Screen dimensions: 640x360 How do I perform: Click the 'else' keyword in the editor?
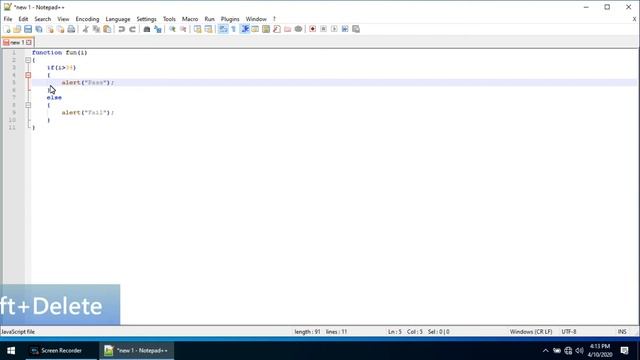[54, 98]
